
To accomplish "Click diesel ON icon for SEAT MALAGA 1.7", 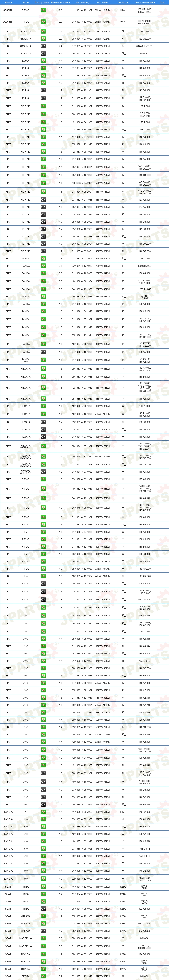I will [x=43, y=931].
